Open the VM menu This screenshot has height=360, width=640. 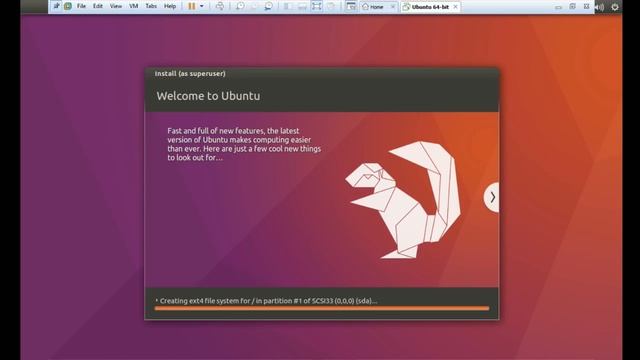(133, 6)
